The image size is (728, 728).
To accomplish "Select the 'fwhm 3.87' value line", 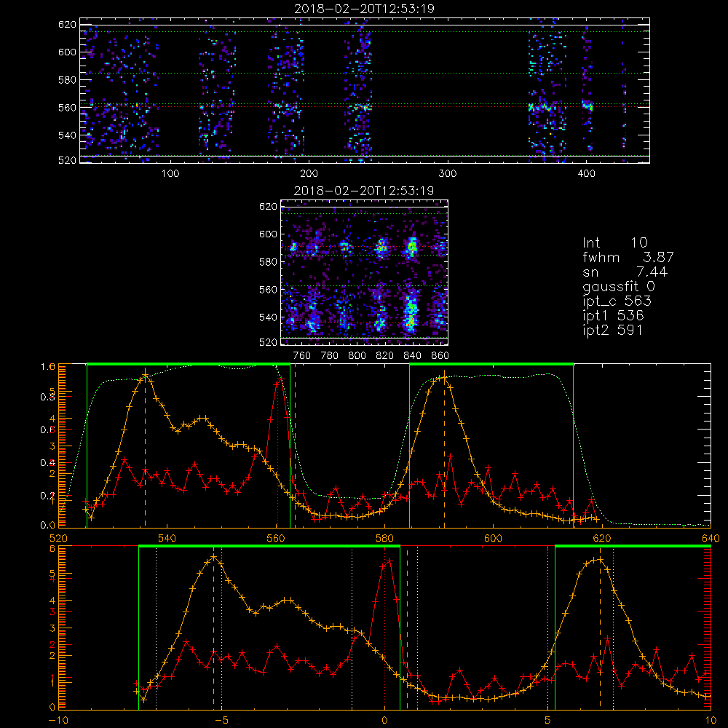I will pos(628,257).
